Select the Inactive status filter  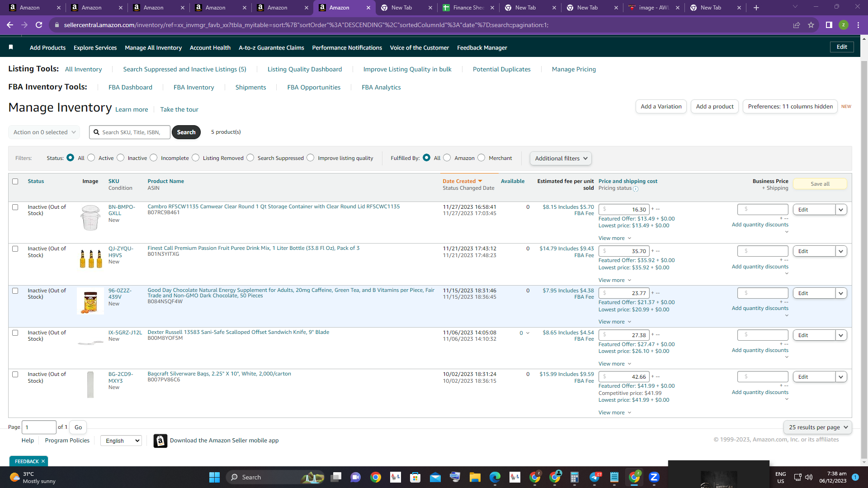pyautogui.click(x=120, y=158)
